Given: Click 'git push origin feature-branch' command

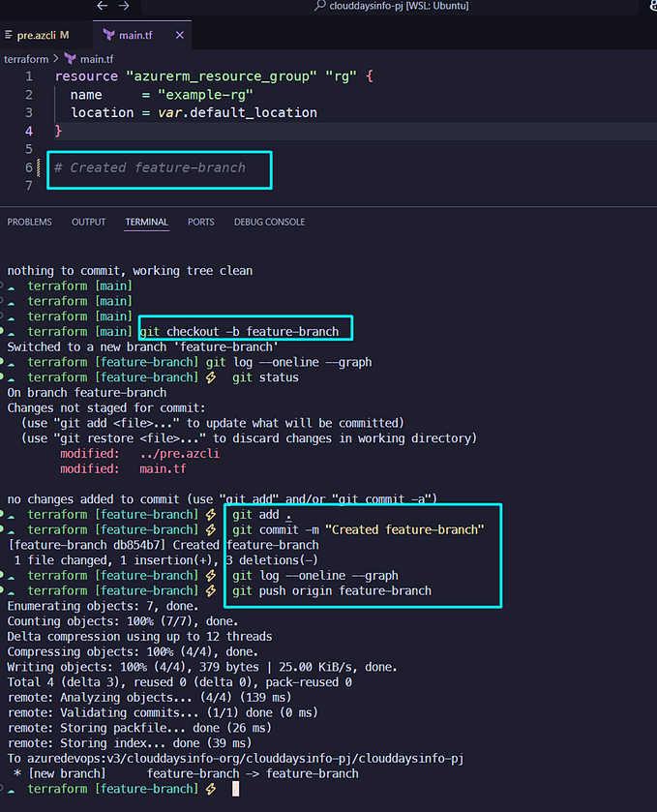Looking at the screenshot, I should (331, 591).
